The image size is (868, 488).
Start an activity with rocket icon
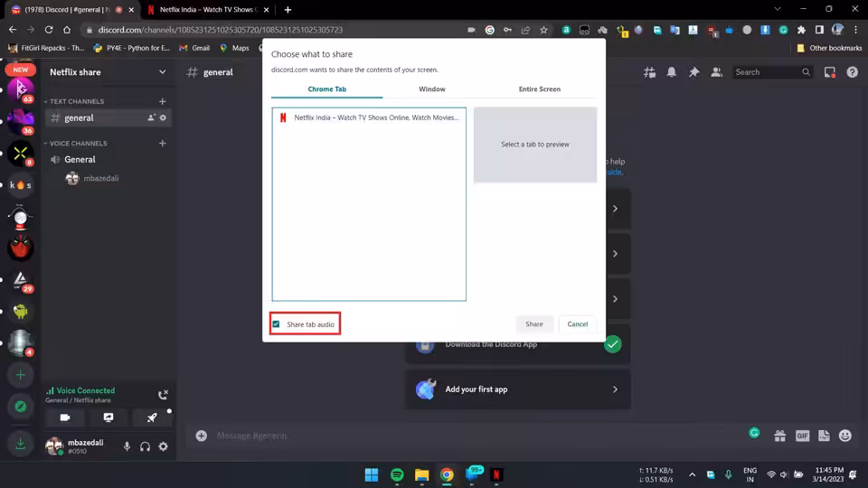click(x=152, y=418)
